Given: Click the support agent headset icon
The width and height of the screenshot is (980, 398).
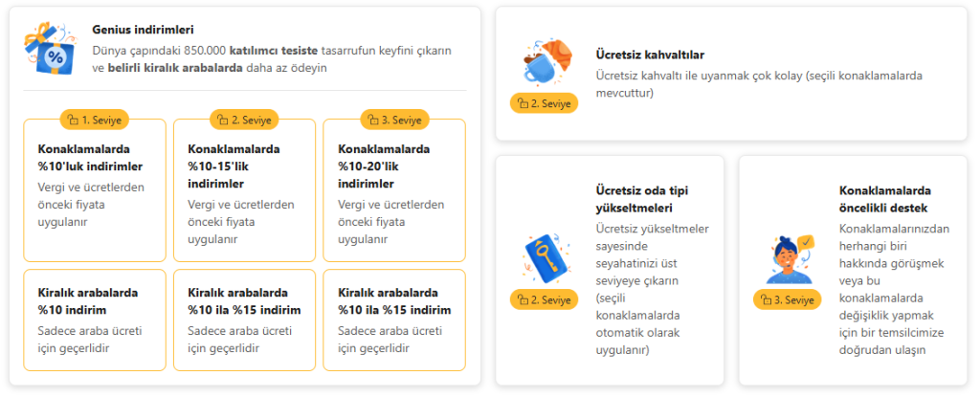Looking at the screenshot, I should pos(790,259).
